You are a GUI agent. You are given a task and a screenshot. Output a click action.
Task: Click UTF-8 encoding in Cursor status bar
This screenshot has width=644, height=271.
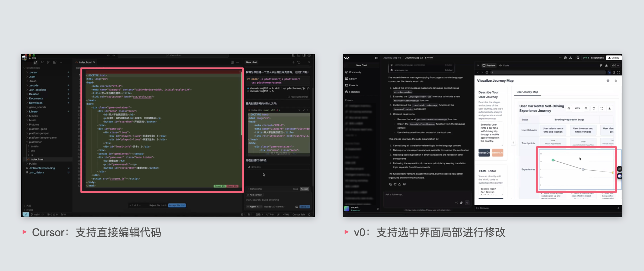click(x=270, y=215)
